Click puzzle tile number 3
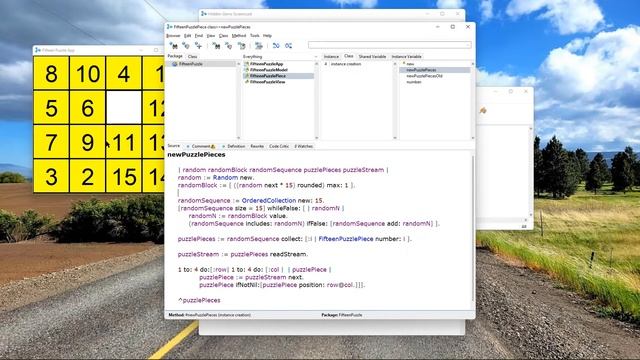The image size is (640, 360). [51, 176]
